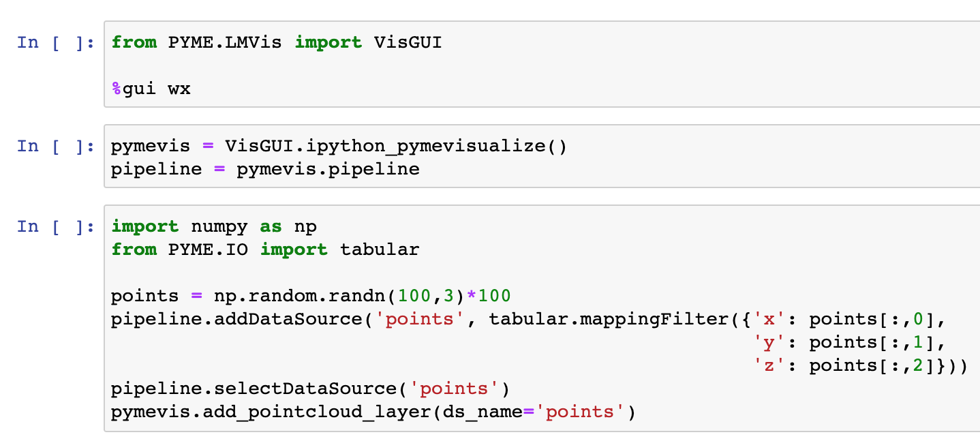
Task: Click the "from PYME.LMVis import VisGUI" line
Action: (x=276, y=42)
